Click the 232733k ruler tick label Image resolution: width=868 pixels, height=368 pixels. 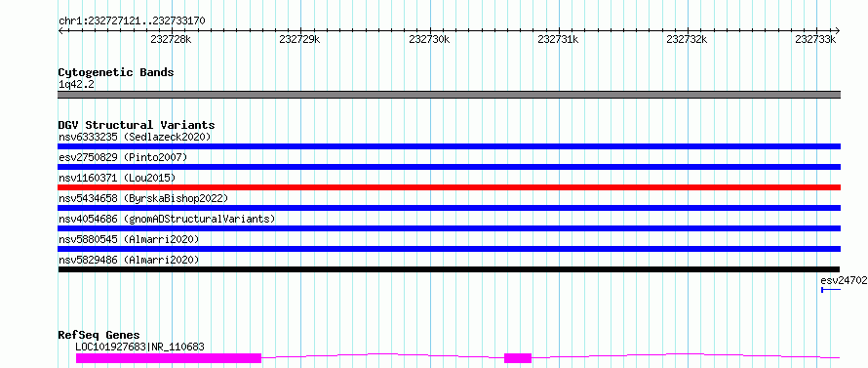click(815, 39)
